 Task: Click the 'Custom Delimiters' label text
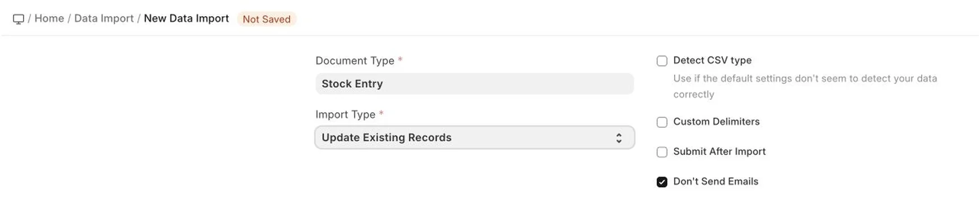click(x=716, y=122)
